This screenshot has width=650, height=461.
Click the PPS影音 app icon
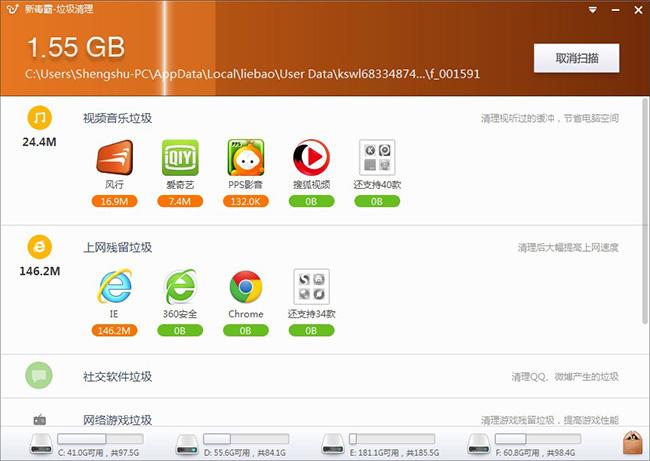tap(246, 158)
